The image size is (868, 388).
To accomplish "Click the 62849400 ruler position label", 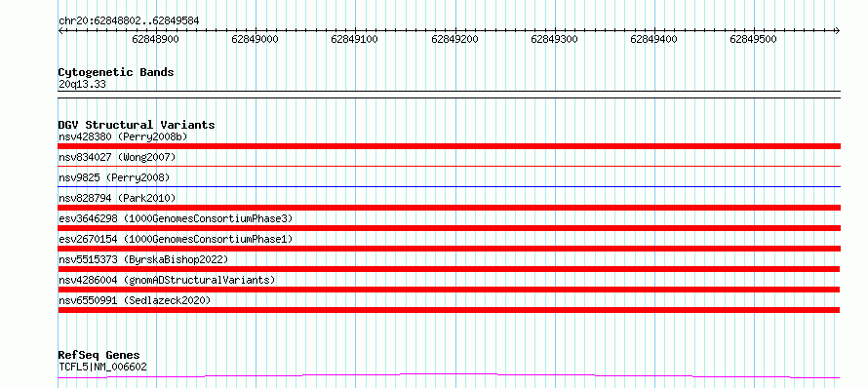I will click(653, 39).
